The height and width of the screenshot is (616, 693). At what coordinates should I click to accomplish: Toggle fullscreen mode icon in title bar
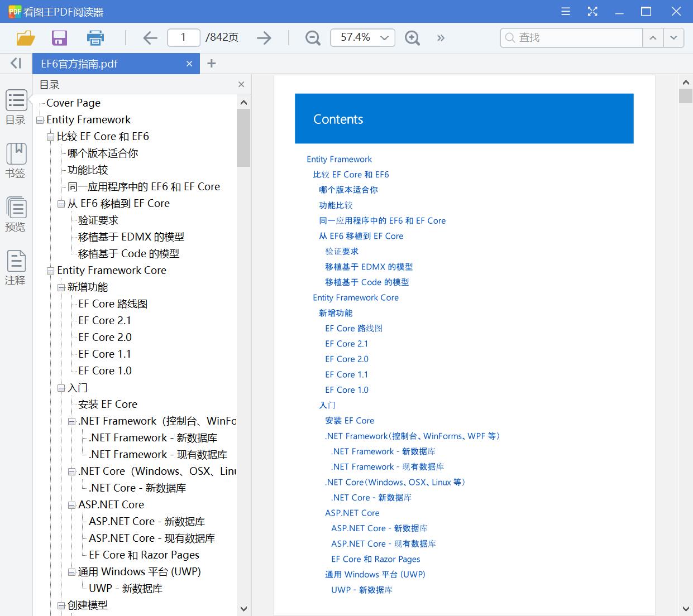592,11
